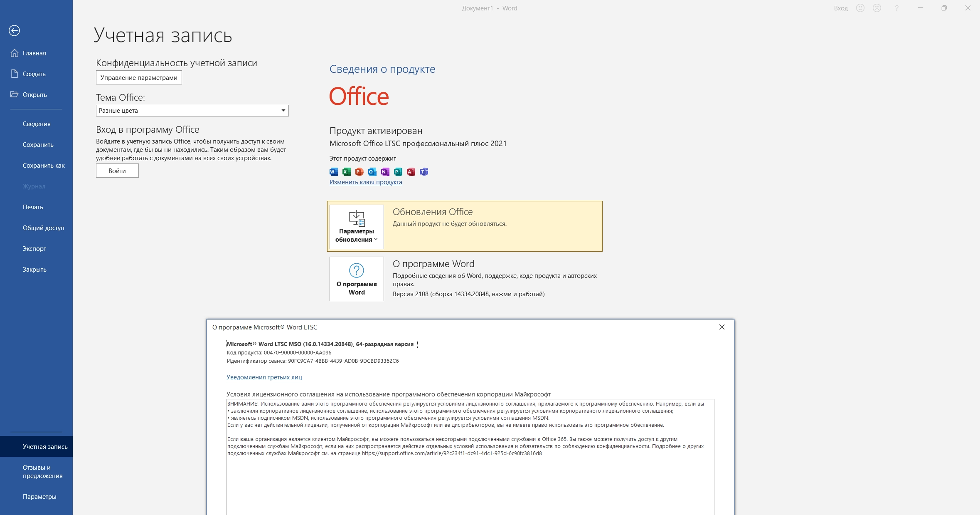The width and height of the screenshot is (980, 515).
Task: Click the Сведения о продукте heading
Action: point(382,69)
